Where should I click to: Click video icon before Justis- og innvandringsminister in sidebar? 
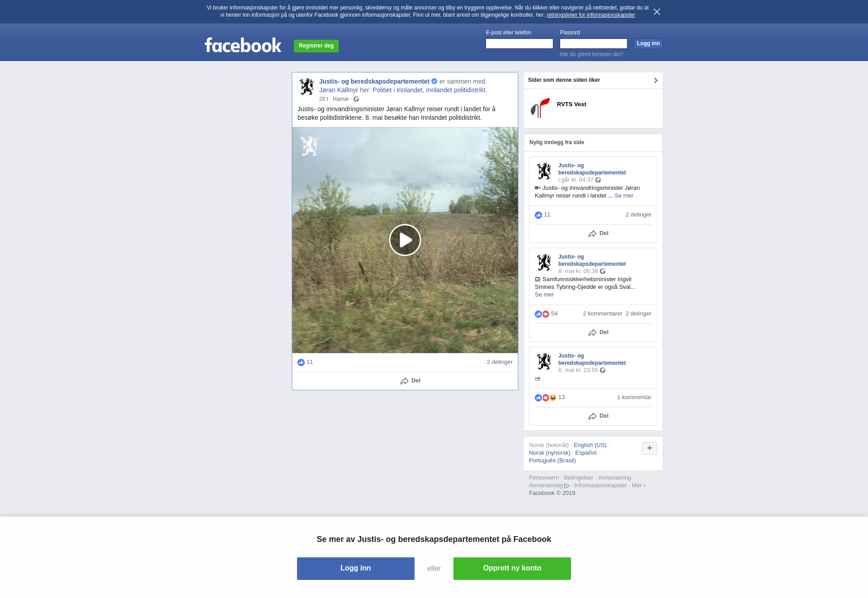point(538,188)
